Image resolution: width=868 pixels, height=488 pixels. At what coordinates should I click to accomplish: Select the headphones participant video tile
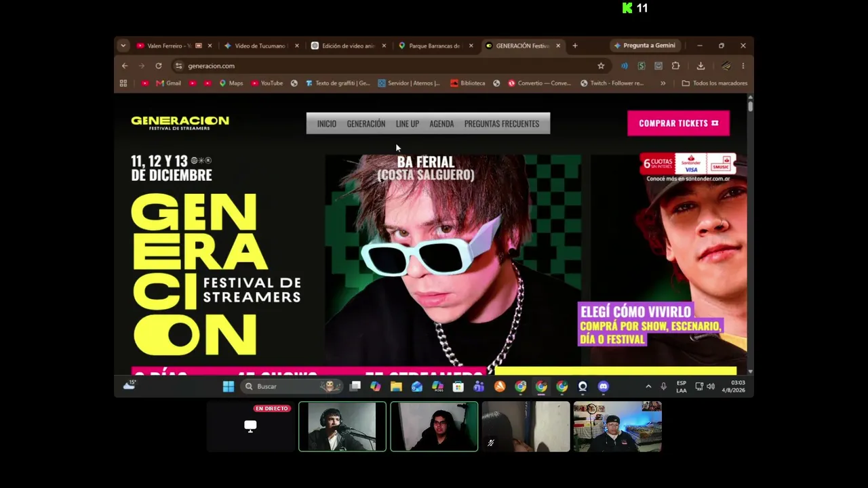[x=342, y=426]
